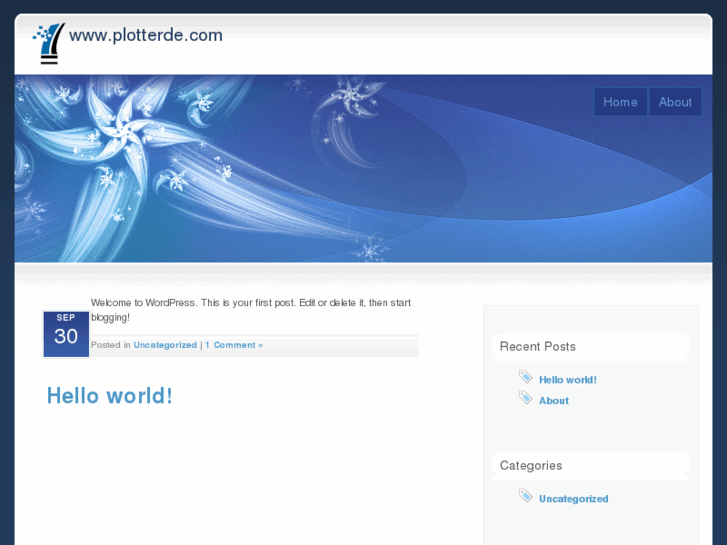Click the tag icon beside Hello world! in sidebar

coord(526,377)
